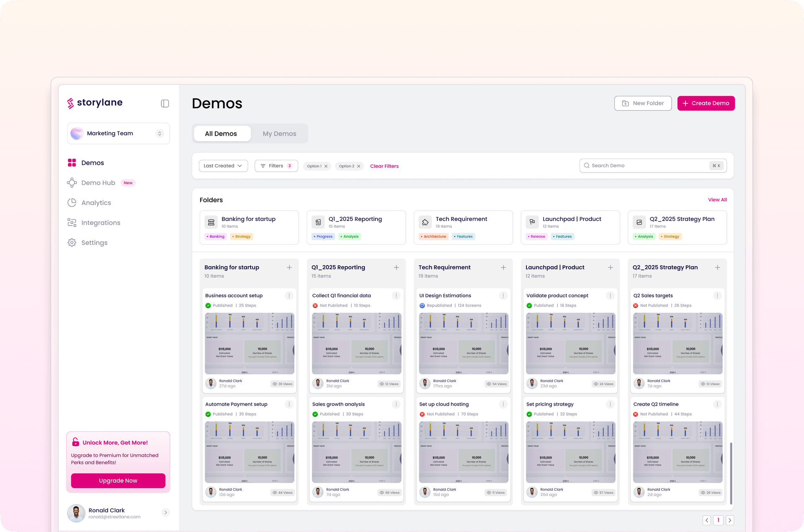Image resolution: width=804 pixels, height=532 pixels.
Task: Remove the Option 1 filter chip
Action: (326, 166)
